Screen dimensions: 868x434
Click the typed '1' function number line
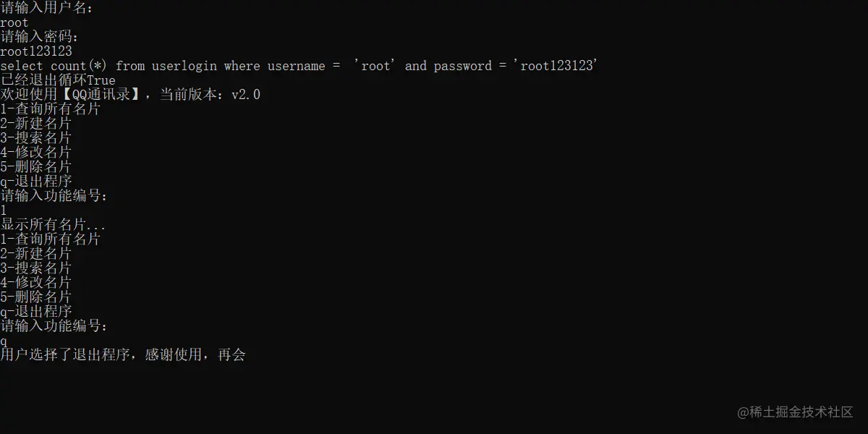(4, 210)
